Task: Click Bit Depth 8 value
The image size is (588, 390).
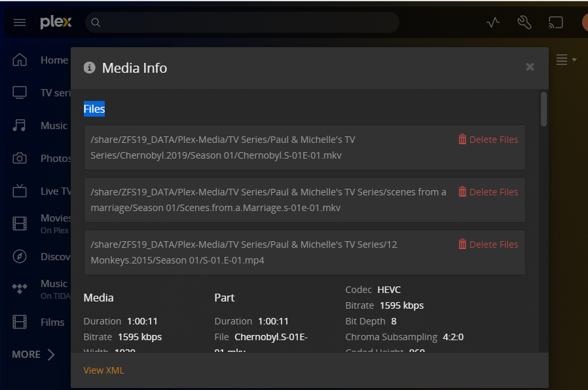Action: [x=394, y=321]
